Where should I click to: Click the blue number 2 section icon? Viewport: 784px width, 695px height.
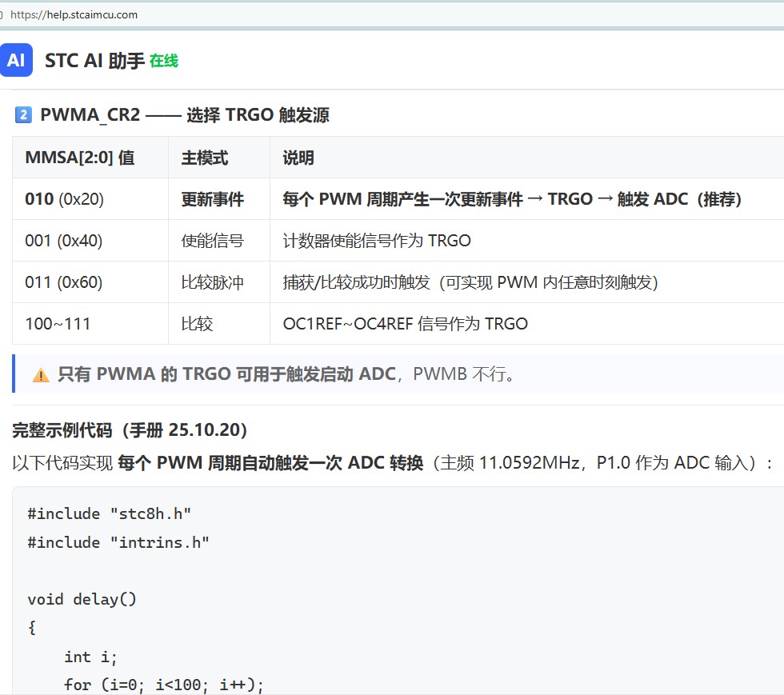(x=23, y=114)
